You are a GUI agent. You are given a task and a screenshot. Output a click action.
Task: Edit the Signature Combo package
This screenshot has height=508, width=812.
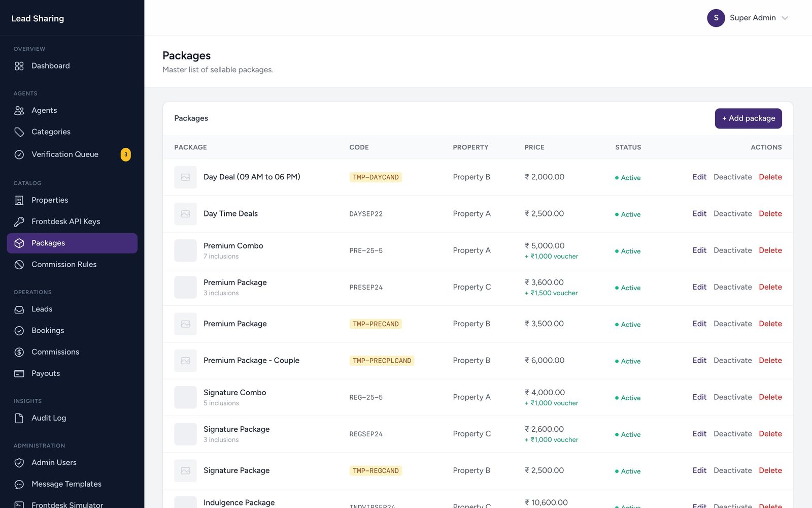[699, 397]
